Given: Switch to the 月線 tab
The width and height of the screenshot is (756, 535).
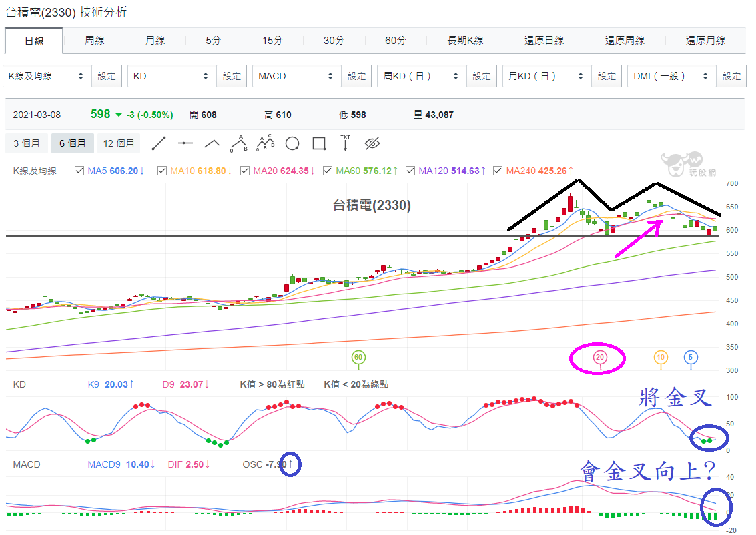Looking at the screenshot, I should (x=155, y=41).
